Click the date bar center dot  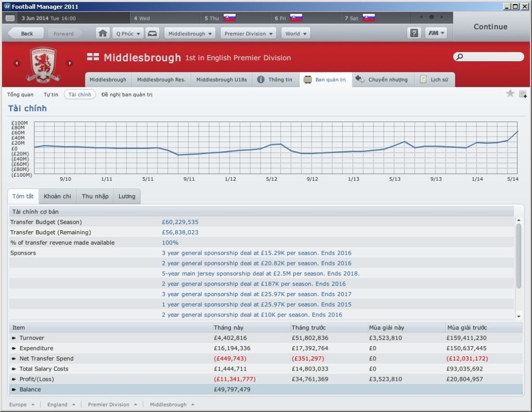click(431, 17)
